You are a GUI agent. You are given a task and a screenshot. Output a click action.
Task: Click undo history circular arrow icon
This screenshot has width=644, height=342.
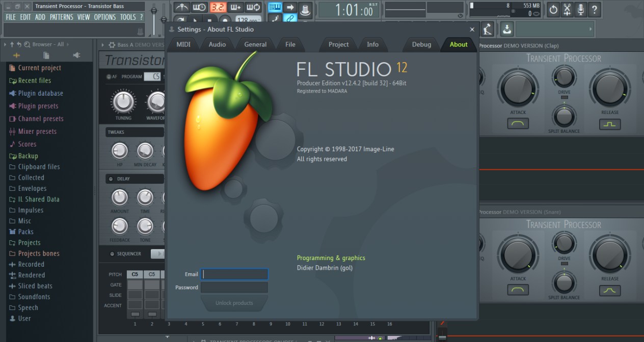point(553,9)
